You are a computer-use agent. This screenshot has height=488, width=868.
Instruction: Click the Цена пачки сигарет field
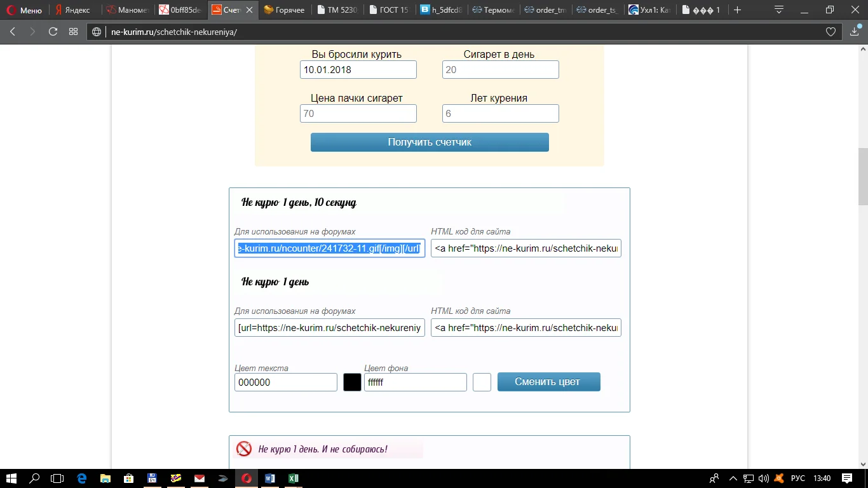coord(358,114)
